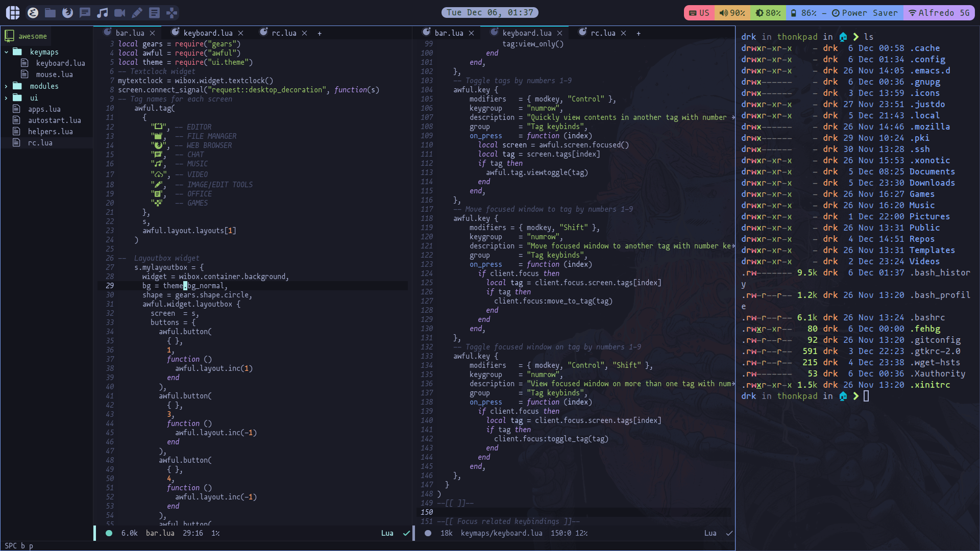Image resolution: width=980 pixels, height=551 pixels.
Task: Click the add new tab button left pane
Action: [x=320, y=33]
